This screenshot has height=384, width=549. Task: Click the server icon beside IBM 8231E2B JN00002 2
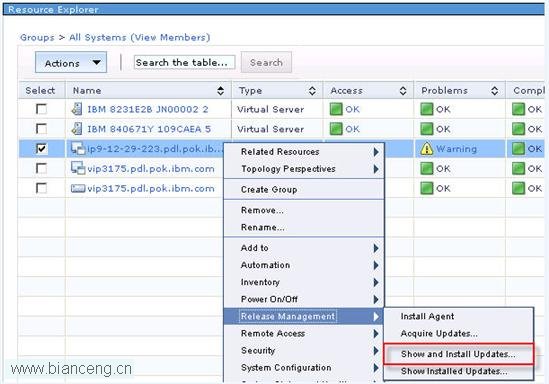pos(77,109)
